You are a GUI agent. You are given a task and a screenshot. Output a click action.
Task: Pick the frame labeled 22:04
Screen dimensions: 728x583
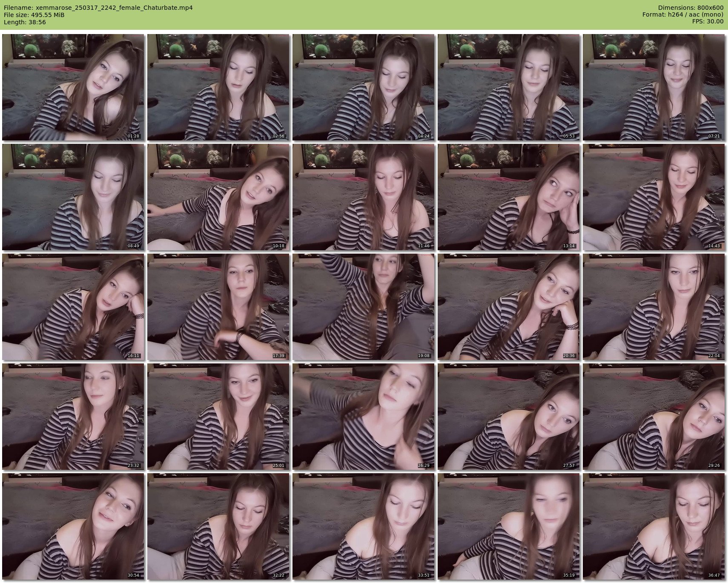point(654,307)
